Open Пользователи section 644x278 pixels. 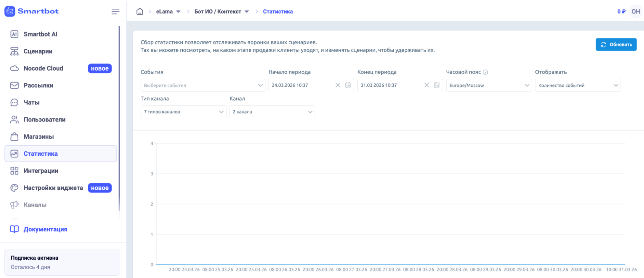coord(61,120)
